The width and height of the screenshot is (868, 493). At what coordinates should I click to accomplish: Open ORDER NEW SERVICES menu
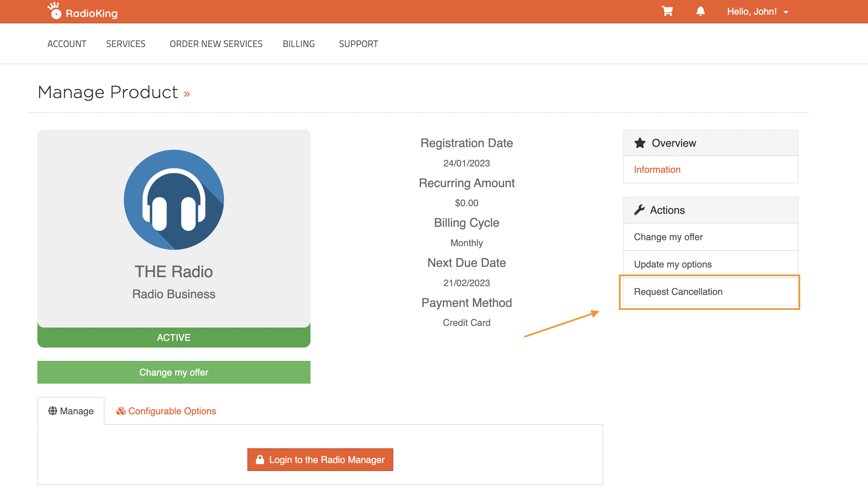[216, 44]
